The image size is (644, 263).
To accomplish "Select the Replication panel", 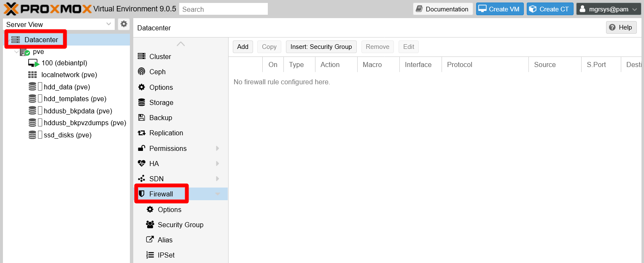I will [x=166, y=133].
